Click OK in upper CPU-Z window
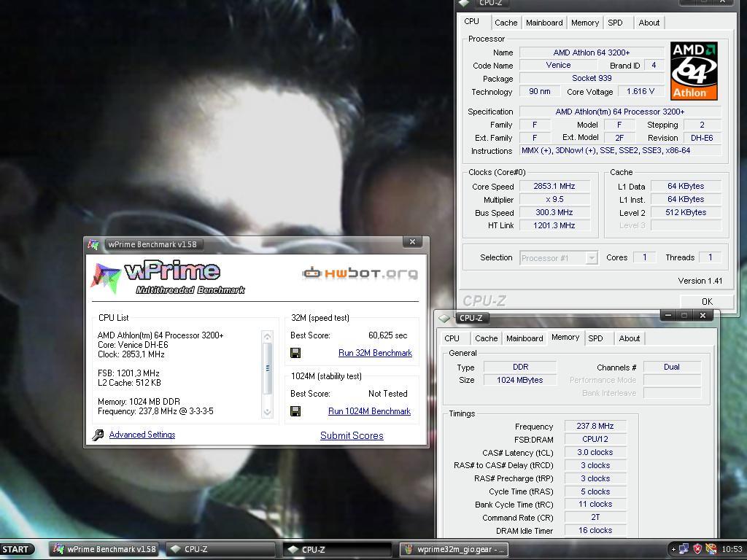 click(x=707, y=301)
